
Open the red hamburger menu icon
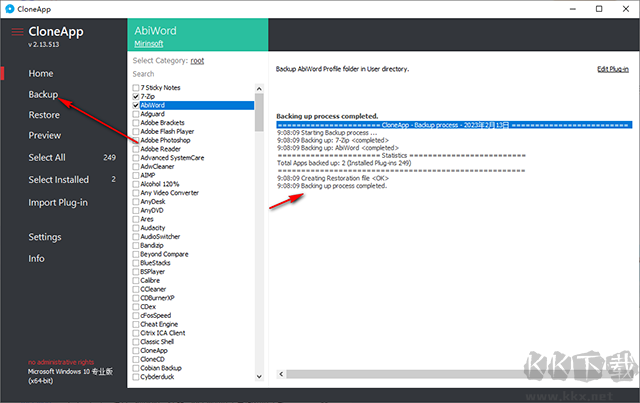[17, 32]
